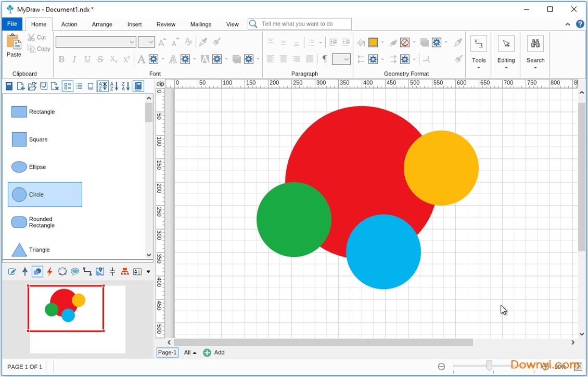Image resolution: width=588 pixels, height=377 pixels.
Task: Switch to the Arrange ribbon tab
Action: (x=102, y=24)
